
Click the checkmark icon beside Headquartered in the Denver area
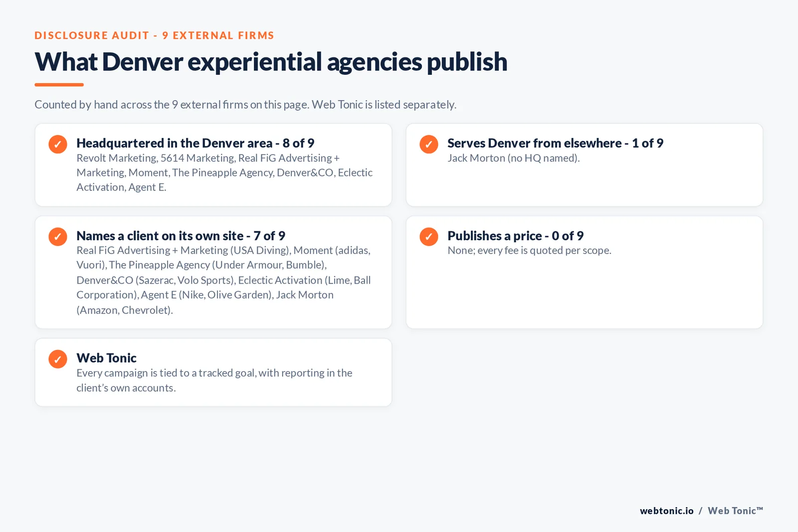pos(58,144)
